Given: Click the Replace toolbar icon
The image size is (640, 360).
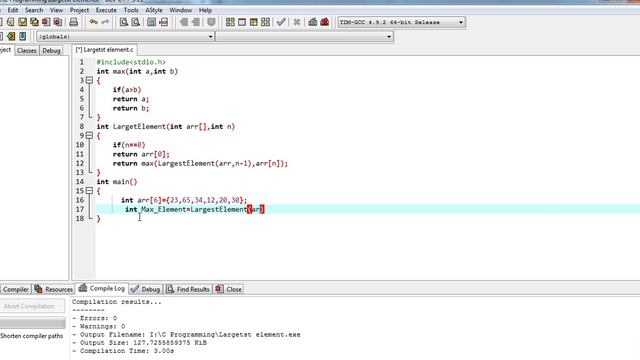Looking at the screenshot, I should (x=136, y=22).
